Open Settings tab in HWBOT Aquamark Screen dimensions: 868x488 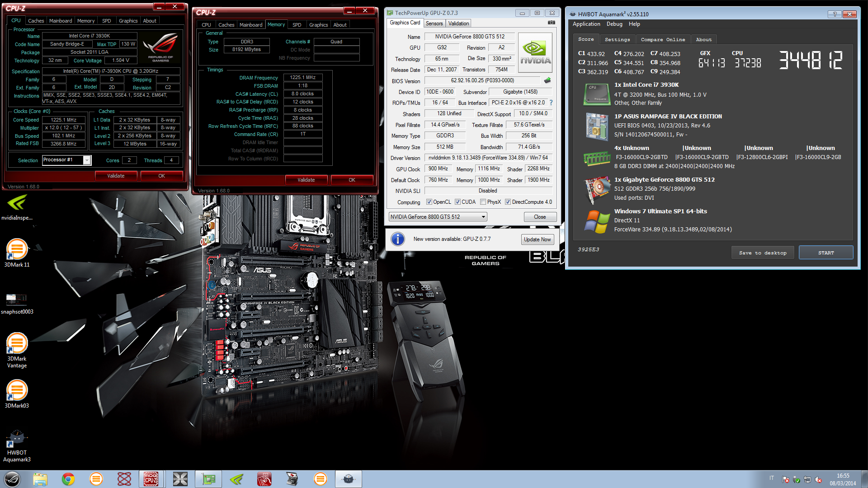tap(617, 40)
